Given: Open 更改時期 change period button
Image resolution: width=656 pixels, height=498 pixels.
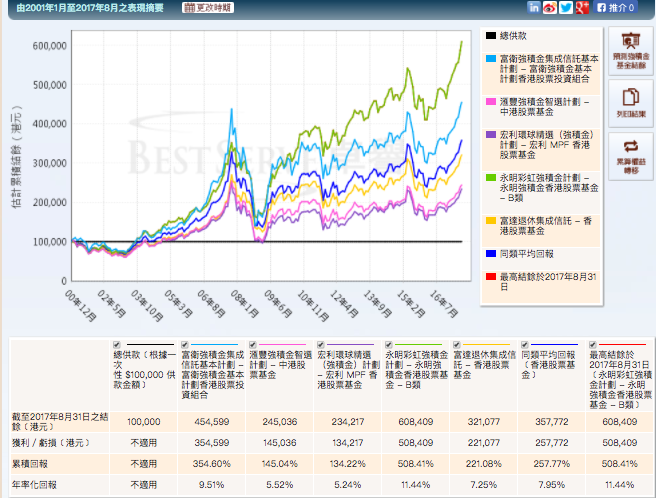Looking at the screenshot, I should 208,8.
